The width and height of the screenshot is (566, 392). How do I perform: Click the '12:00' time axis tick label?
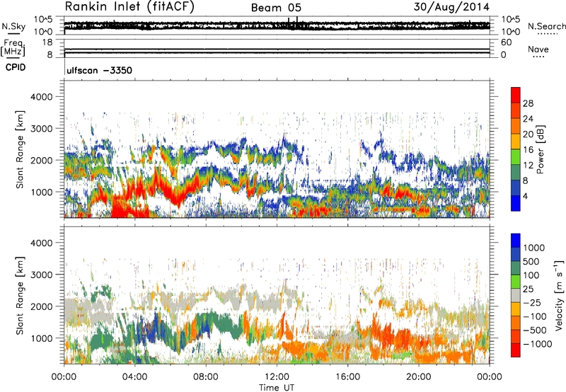[277, 377]
